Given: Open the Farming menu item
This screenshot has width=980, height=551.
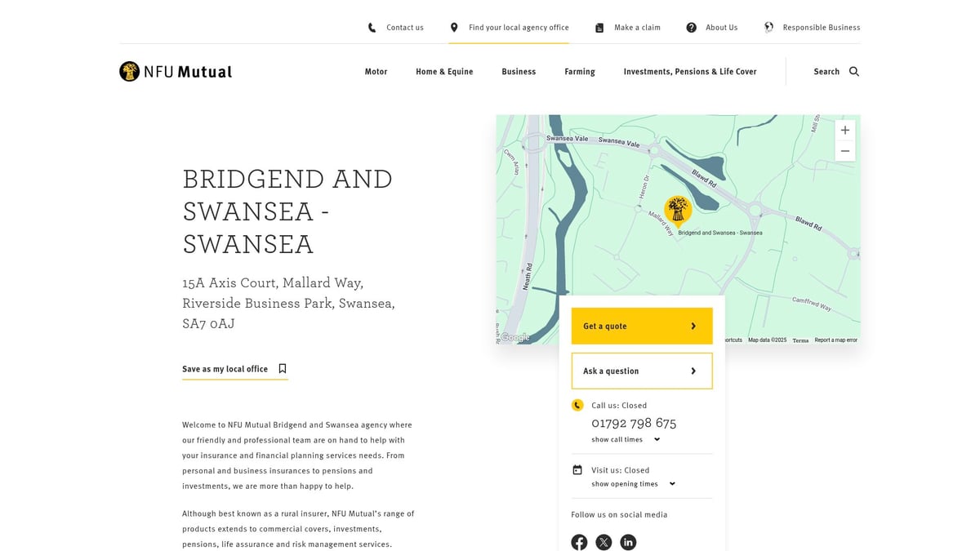Looking at the screenshot, I should 579,71.
